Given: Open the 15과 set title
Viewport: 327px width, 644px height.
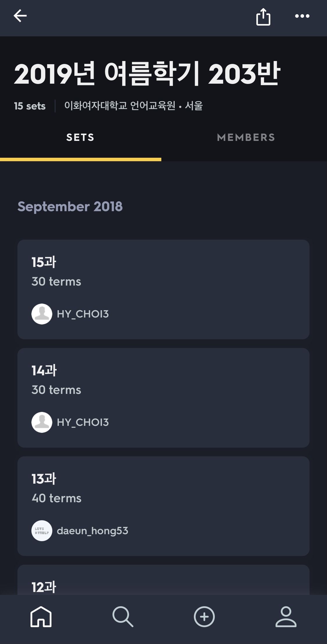Looking at the screenshot, I should click(x=44, y=262).
